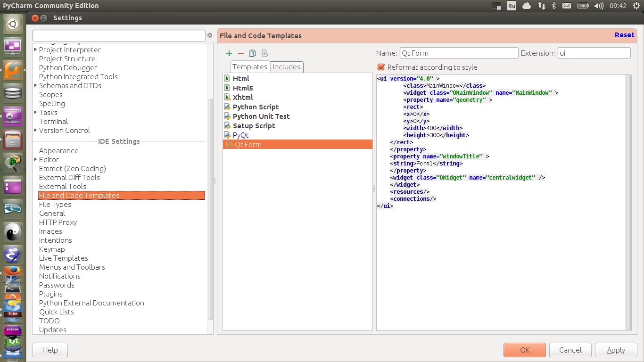Click the volume icon in the system tray
The image size is (644, 362).
click(x=599, y=6)
